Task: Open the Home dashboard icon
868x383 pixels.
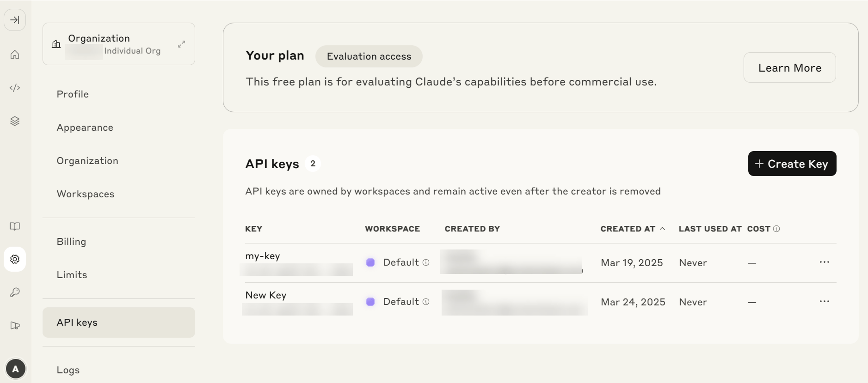Action: pyautogui.click(x=15, y=55)
